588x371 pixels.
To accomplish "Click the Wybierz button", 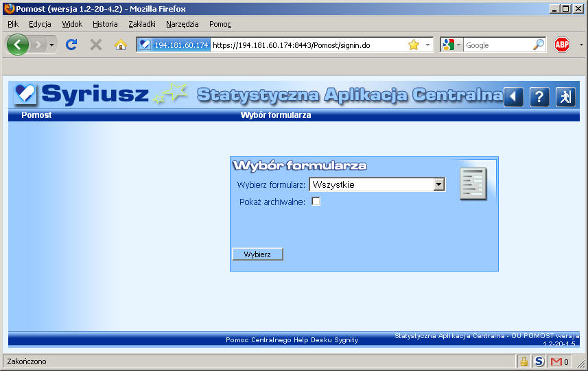I will 257,254.
